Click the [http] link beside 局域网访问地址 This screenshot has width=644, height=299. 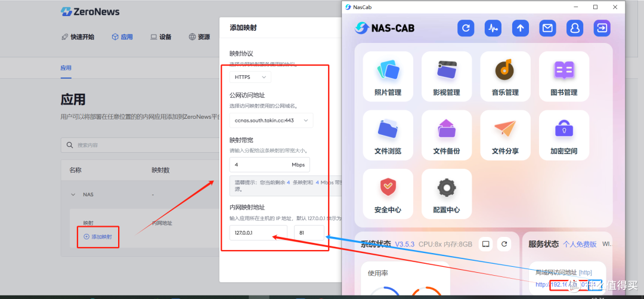point(586,272)
